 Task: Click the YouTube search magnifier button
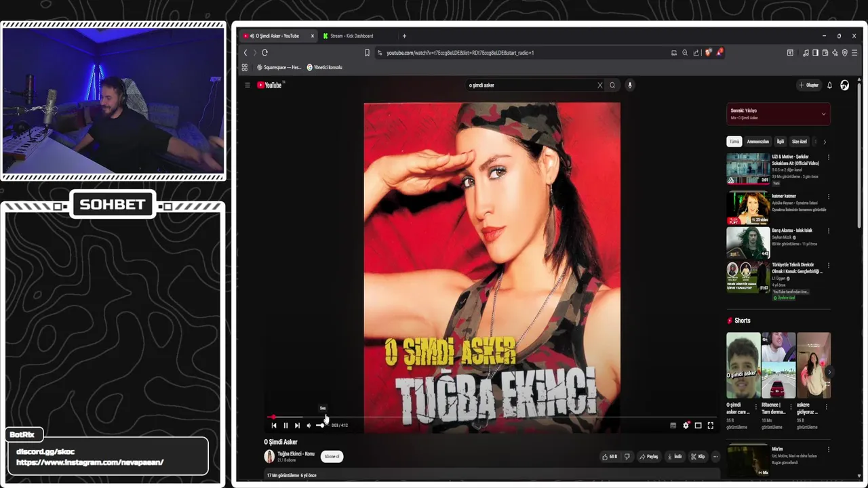(612, 85)
